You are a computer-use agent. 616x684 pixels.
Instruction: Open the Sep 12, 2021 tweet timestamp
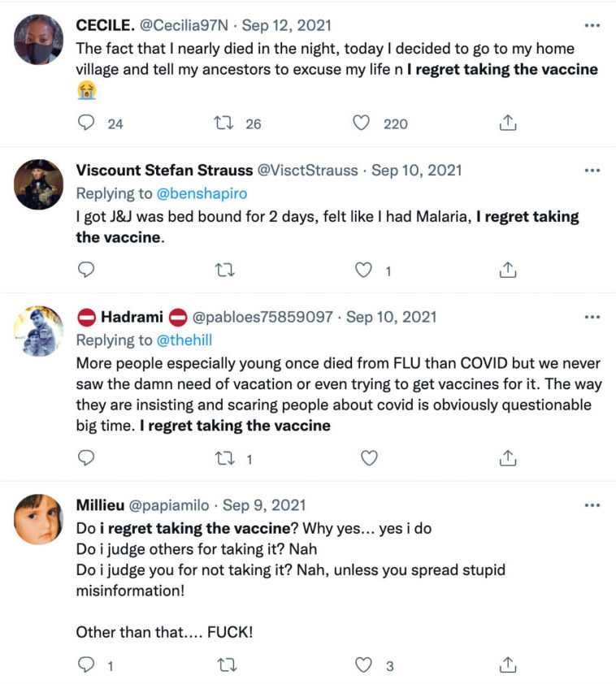(x=284, y=25)
